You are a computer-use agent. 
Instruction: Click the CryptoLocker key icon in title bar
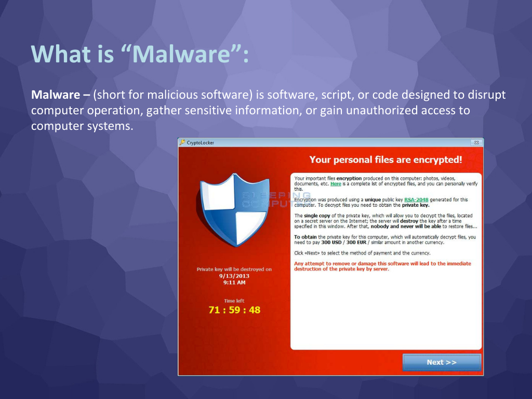pos(182,142)
